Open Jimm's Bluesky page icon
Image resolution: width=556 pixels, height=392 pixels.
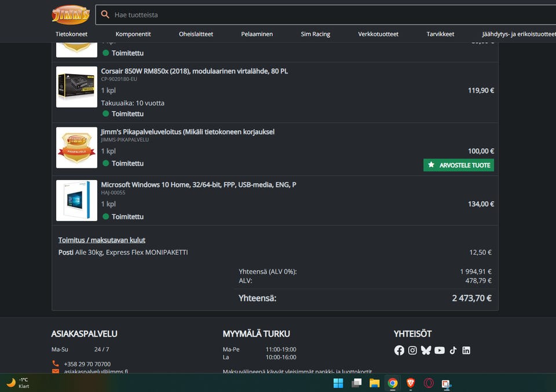[x=426, y=350]
